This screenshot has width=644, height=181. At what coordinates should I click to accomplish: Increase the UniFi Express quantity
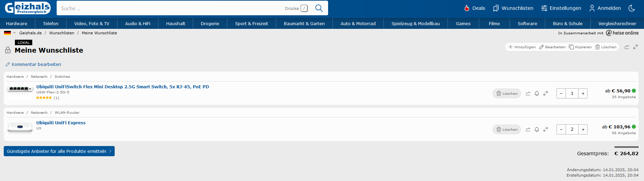click(x=583, y=129)
